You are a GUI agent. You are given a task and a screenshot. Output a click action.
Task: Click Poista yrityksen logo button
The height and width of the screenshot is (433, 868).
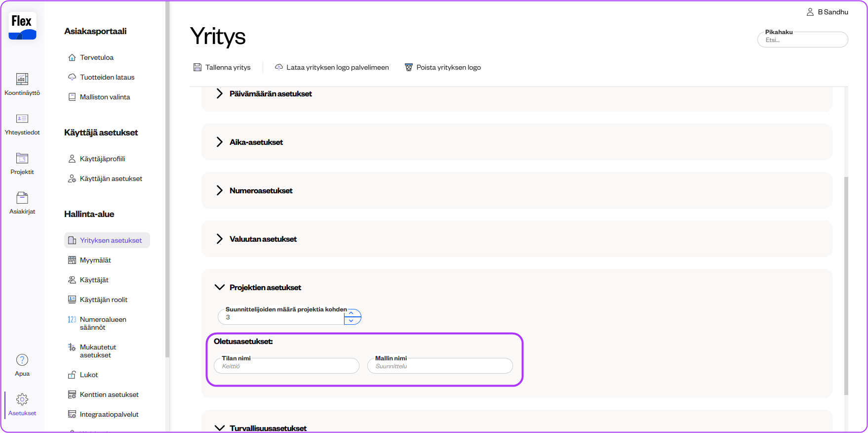[x=443, y=67]
